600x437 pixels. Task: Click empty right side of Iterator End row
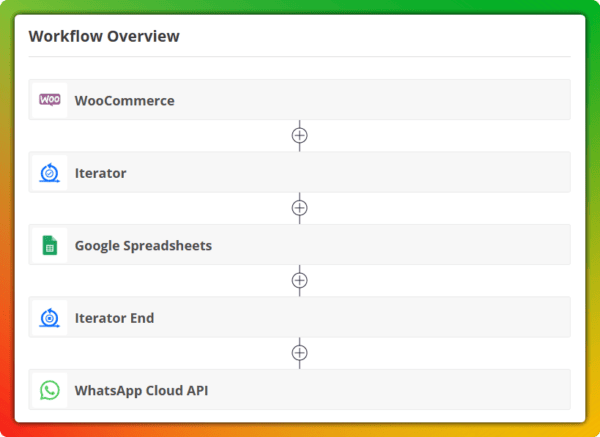pyautogui.click(x=450, y=317)
